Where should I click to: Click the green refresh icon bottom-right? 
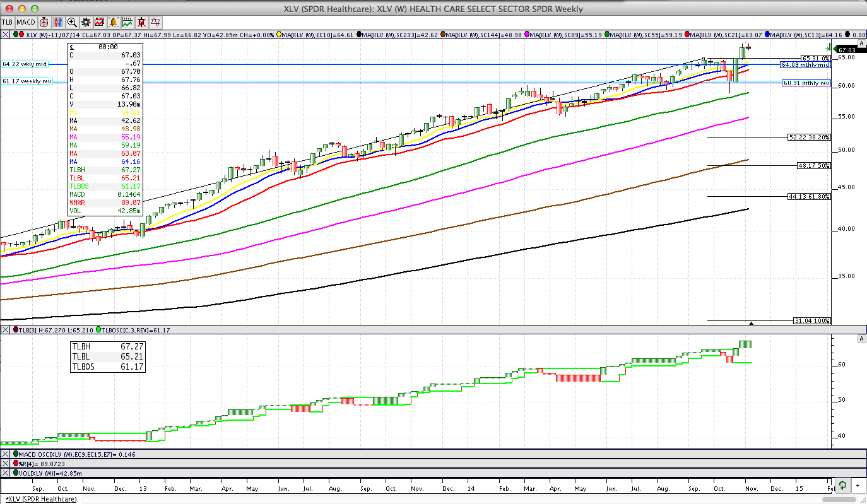(843, 486)
